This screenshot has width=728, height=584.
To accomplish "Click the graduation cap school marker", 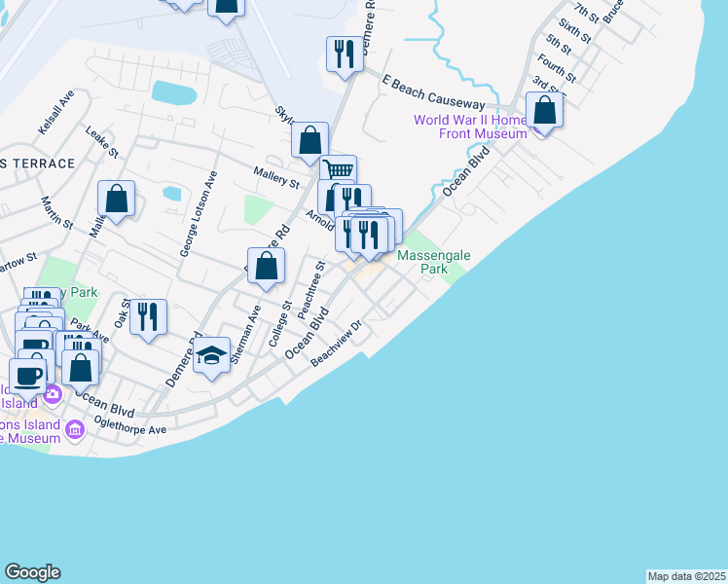I will [211, 354].
